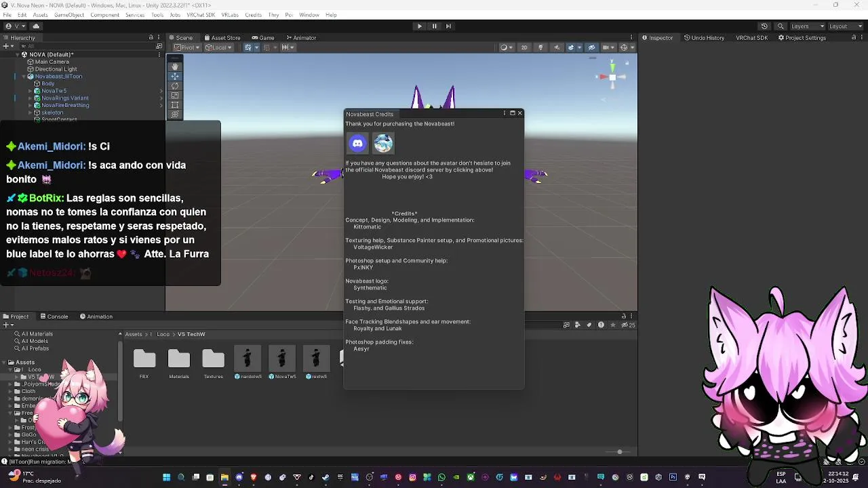
Task: Switch to the Animator tab
Action: pos(301,37)
